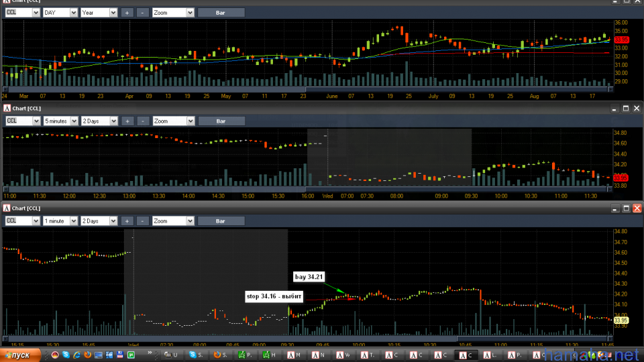Click chart icon in 5 minutes window title
This screenshot has height=362, width=644.
(x=7, y=109)
